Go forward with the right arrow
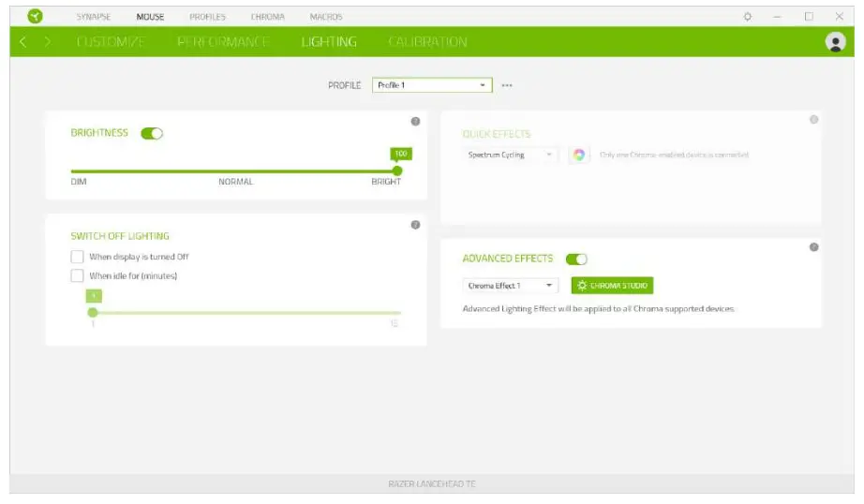864x504 pixels. click(48, 42)
